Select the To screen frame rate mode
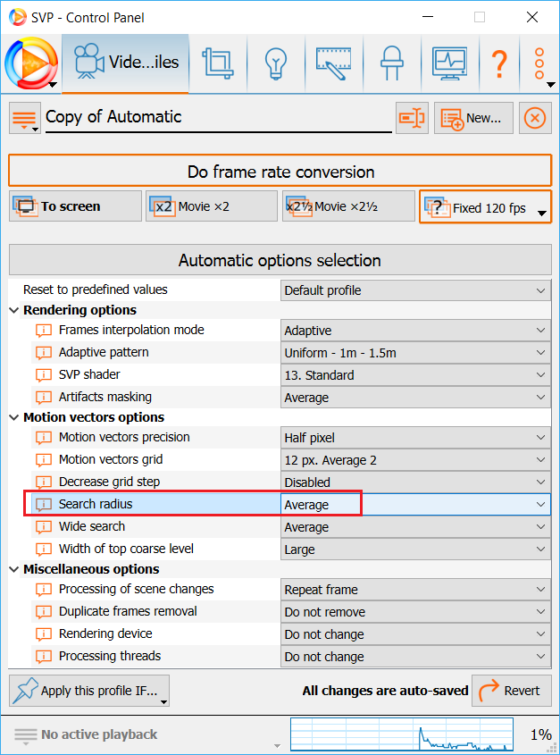The width and height of the screenshot is (560, 755). click(75, 206)
